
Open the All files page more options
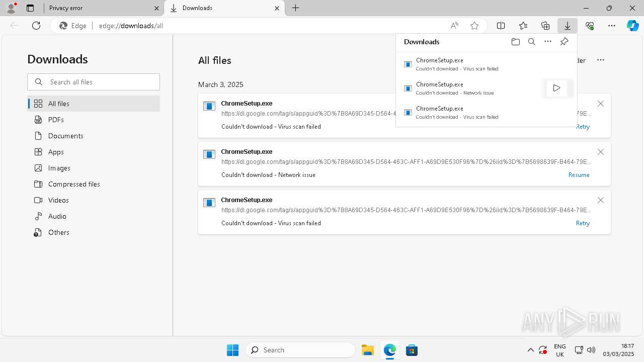(601, 60)
